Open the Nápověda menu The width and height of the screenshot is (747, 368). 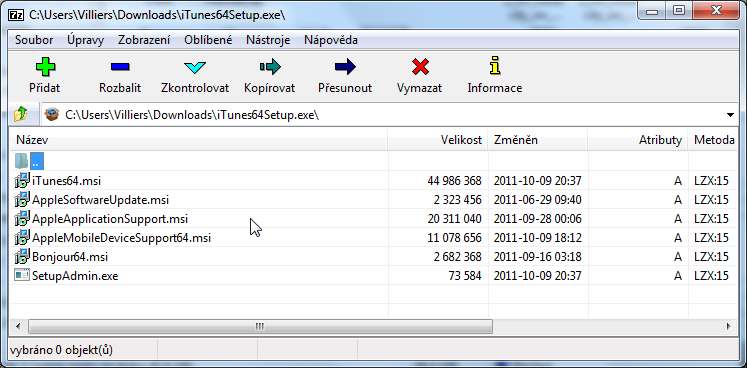coord(331,40)
